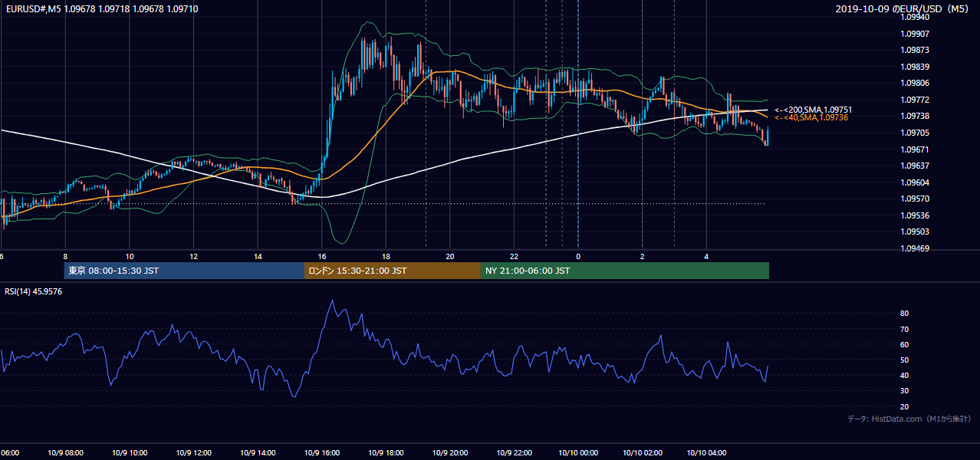Click bottom date label 10/10 00:00
Viewport: 980px width, 460px height.
[x=578, y=453]
